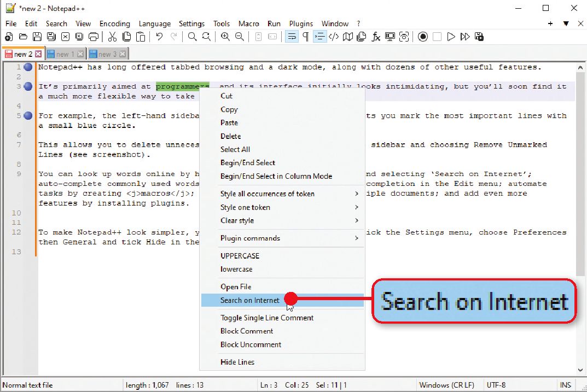Click the Save file floppy icon

pos(37,37)
